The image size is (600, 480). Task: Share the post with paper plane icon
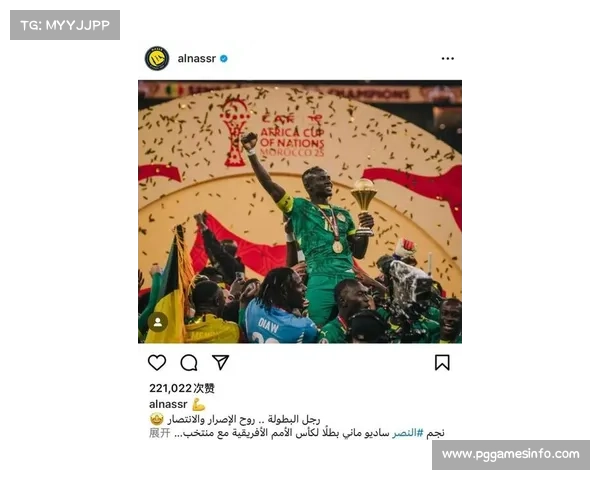point(221,362)
